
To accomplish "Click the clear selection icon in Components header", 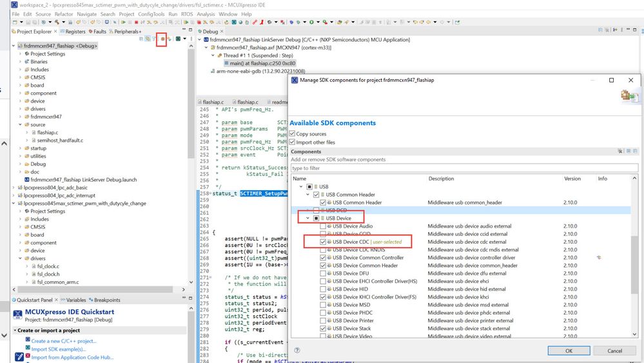I will (x=620, y=151).
